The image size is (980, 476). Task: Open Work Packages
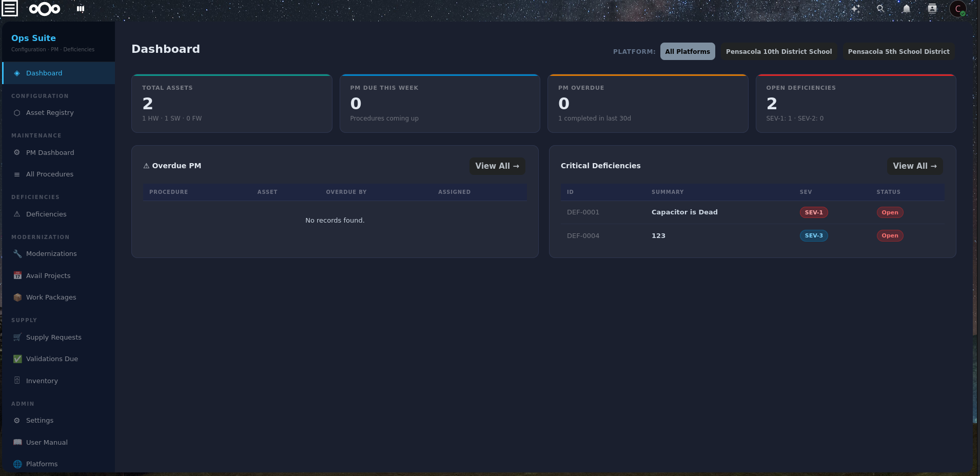(x=58, y=298)
